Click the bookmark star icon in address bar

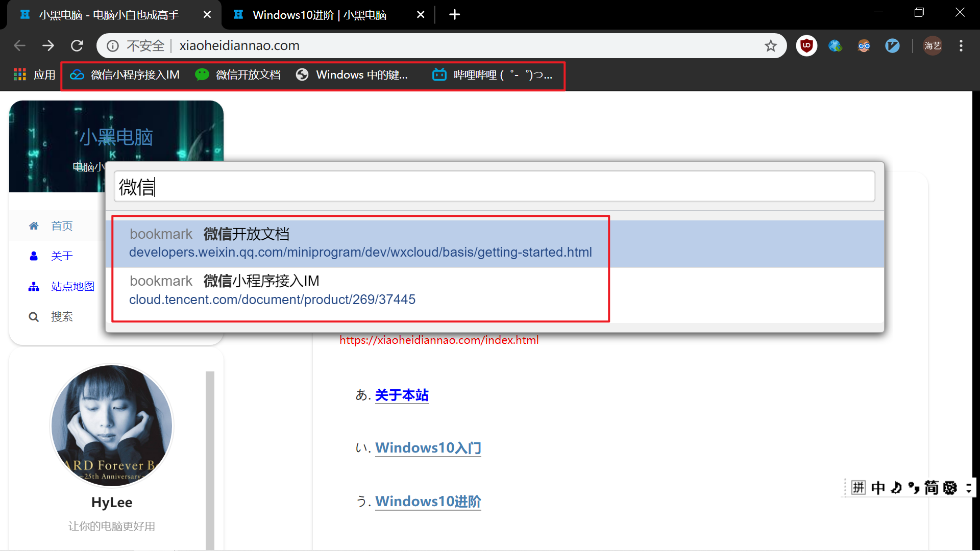pyautogui.click(x=770, y=46)
